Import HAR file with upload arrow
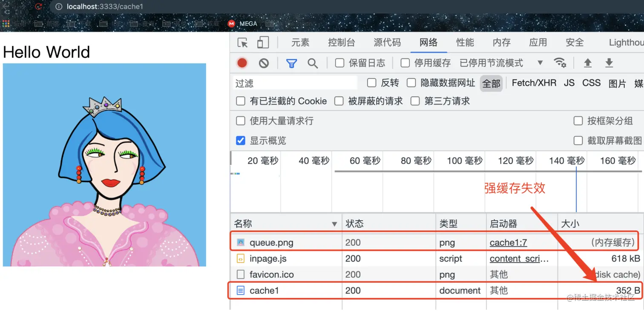This screenshot has width=644, height=311. click(x=588, y=63)
